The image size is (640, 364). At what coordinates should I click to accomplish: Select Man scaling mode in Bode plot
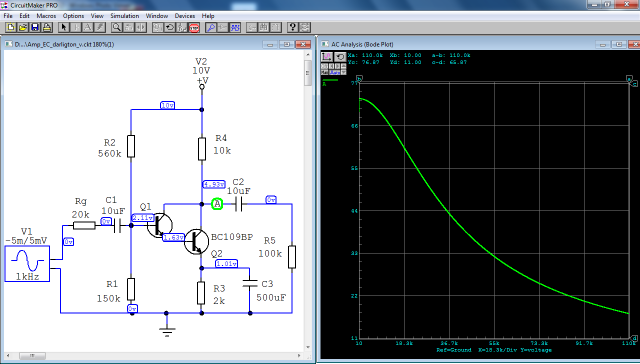tap(324, 72)
